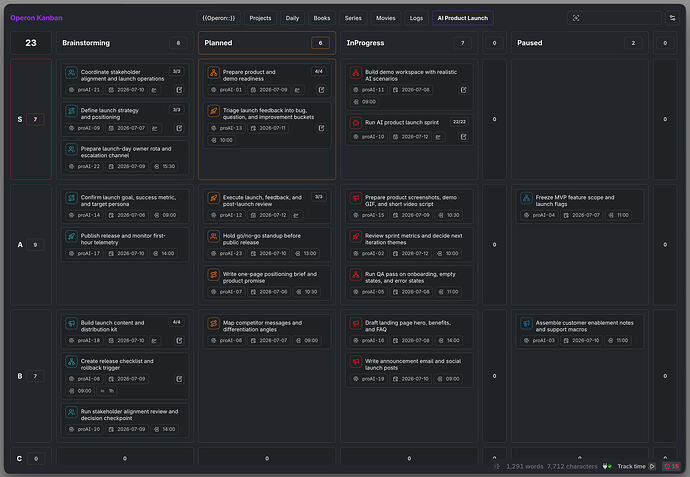
Task: Open note link on Run AI product launch sprint card
Action: point(463,137)
